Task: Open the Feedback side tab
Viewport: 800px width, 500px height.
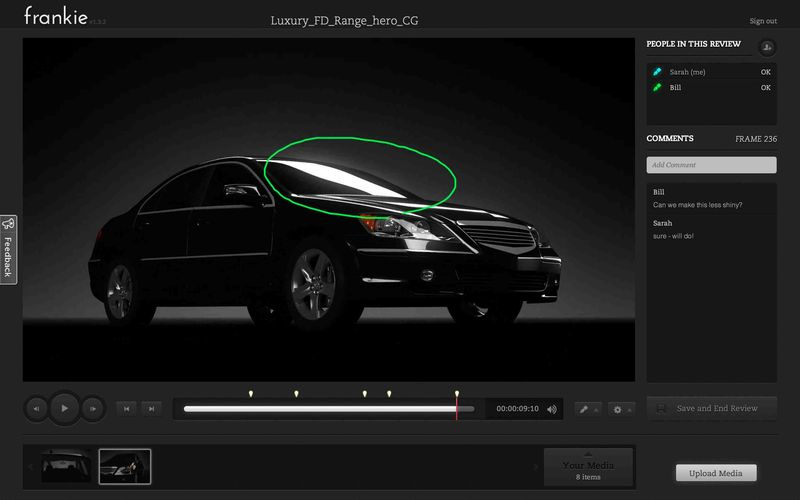Action: (x=8, y=250)
